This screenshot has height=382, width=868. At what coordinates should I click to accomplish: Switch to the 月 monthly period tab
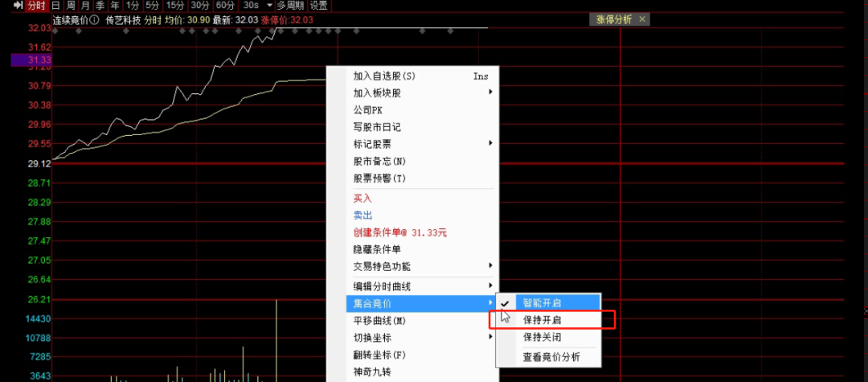pos(84,6)
